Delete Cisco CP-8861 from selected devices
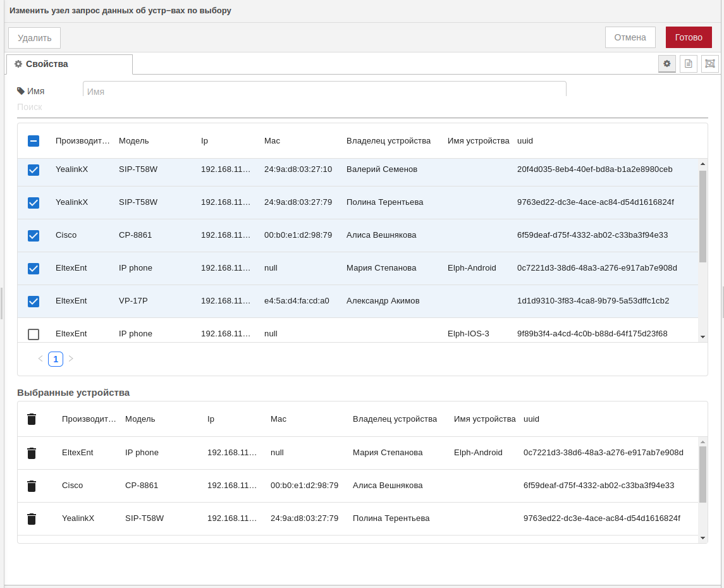Image resolution: width=724 pixels, height=588 pixels. tap(32, 486)
